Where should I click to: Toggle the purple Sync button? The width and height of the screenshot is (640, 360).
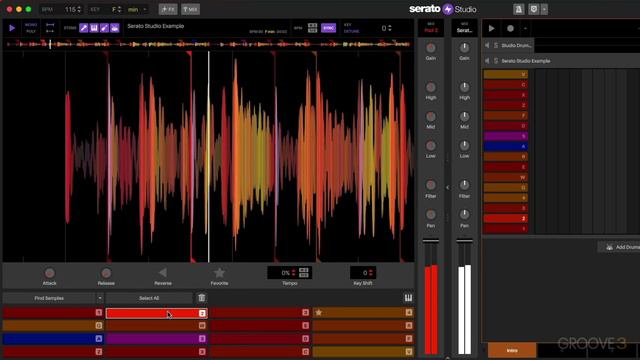[328, 28]
